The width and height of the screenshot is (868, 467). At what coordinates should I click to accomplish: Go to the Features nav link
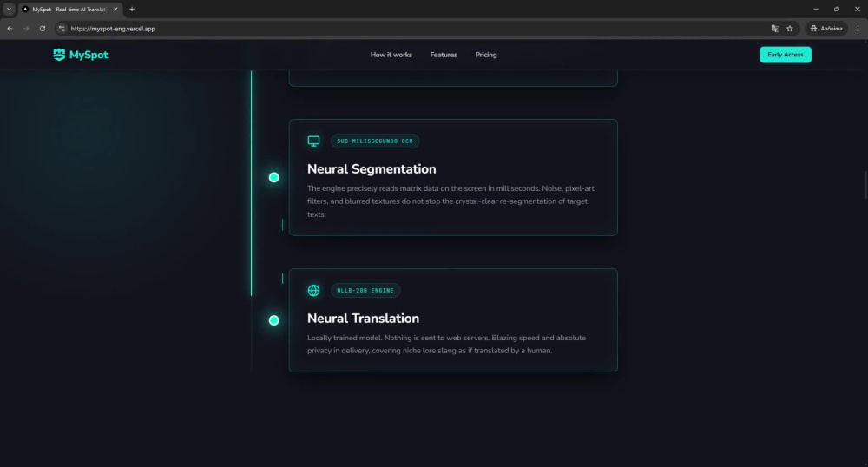(444, 55)
